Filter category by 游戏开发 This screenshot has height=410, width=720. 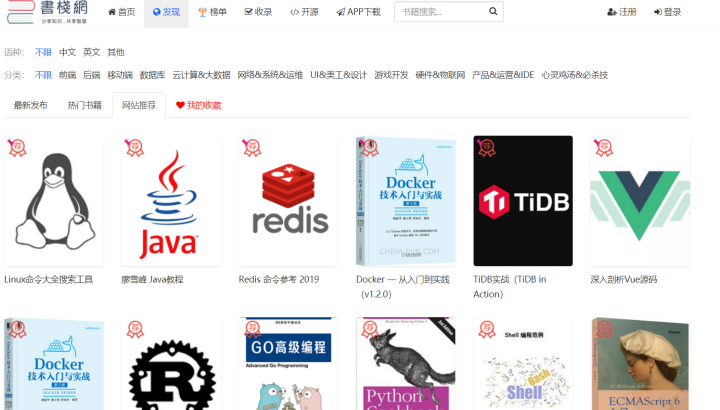(x=391, y=75)
